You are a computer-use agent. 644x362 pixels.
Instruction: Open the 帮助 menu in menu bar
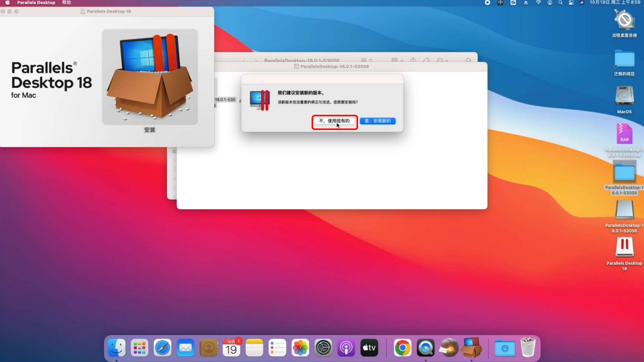(x=67, y=3)
